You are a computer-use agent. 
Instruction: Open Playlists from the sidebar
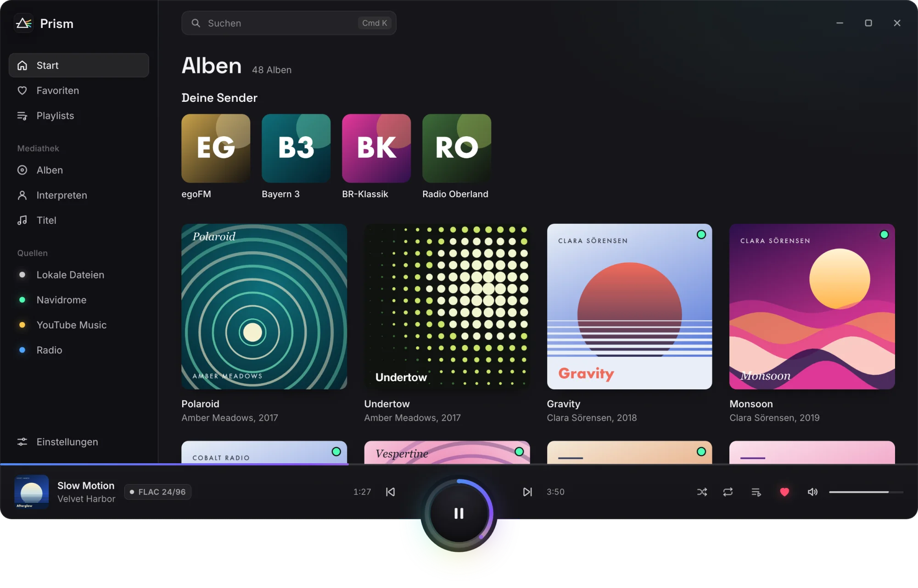point(78,116)
